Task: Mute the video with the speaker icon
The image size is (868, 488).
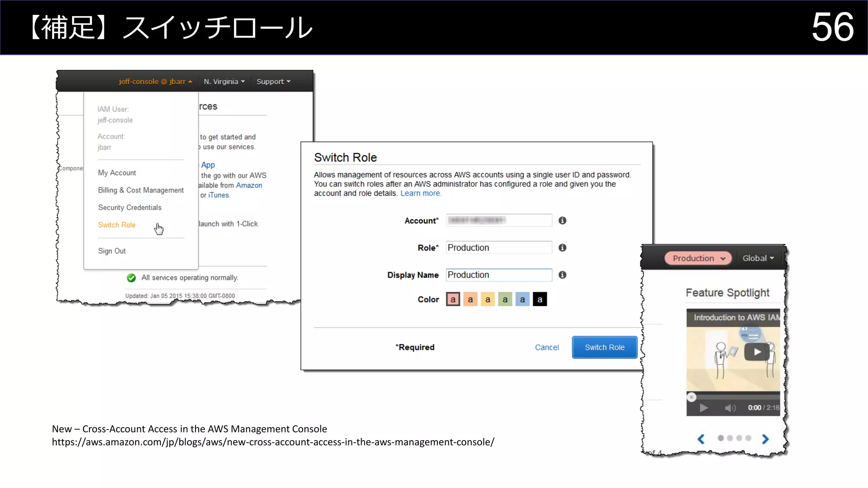Action: (730, 408)
